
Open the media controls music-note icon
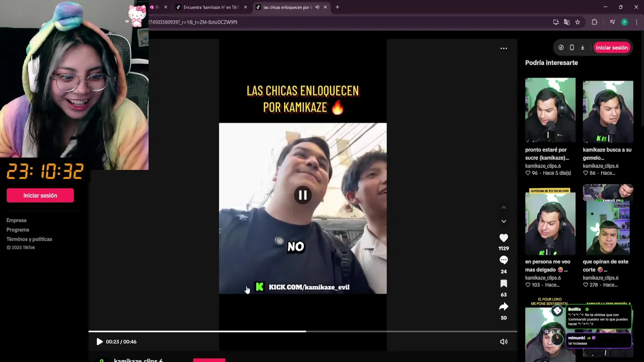(x=612, y=22)
